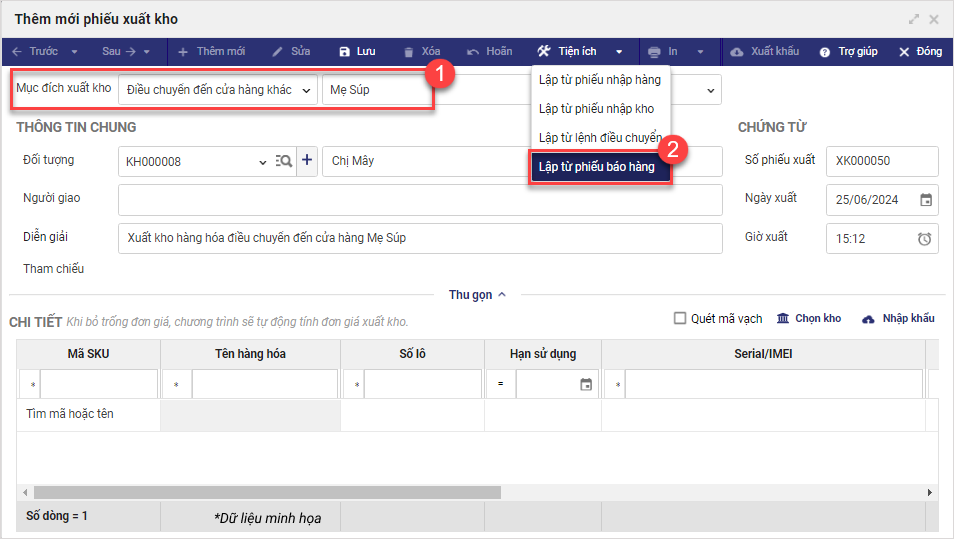The width and height of the screenshot is (954, 539).
Task: Expand the Tiện ích dropdown caret
Action: tap(619, 52)
